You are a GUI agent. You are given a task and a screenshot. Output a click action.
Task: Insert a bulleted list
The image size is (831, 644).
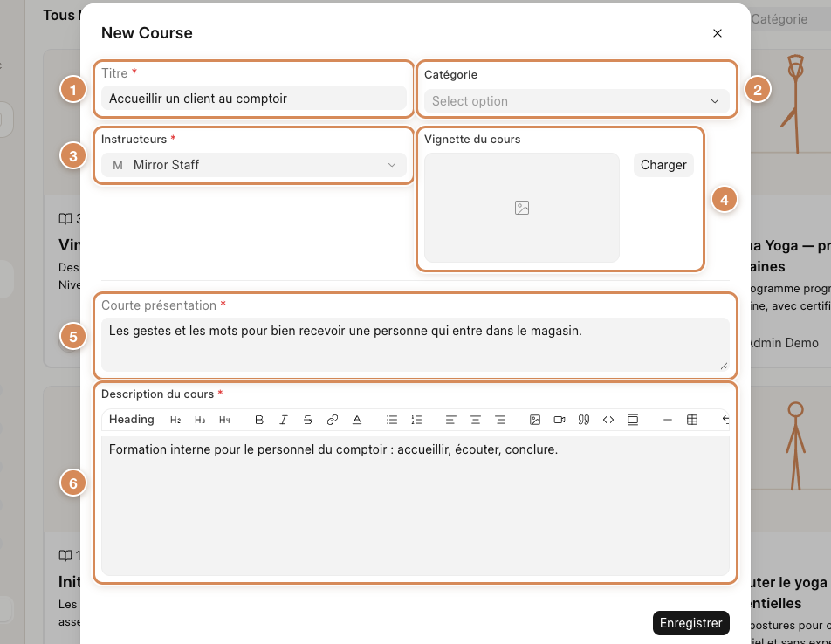(x=392, y=420)
